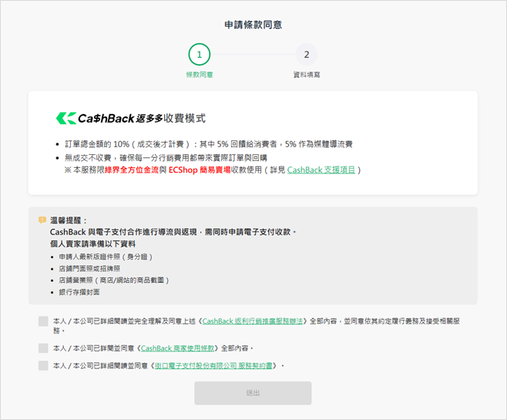The width and height of the screenshot is (507, 420).
Task: Select the 資料填寫 step label
Action: [x=307, y=75]
